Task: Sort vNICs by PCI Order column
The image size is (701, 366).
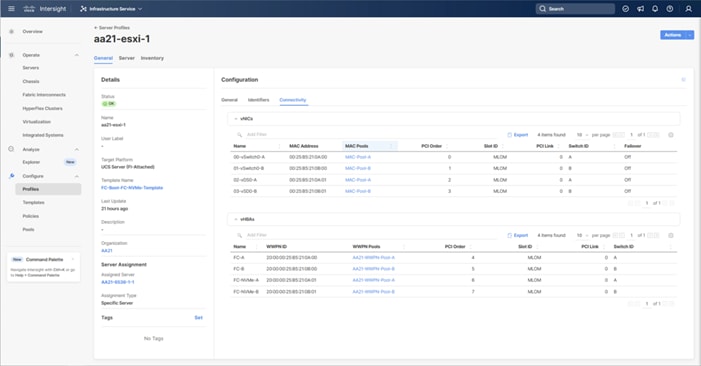Action: pyautogui.click(x=431, y=146)
